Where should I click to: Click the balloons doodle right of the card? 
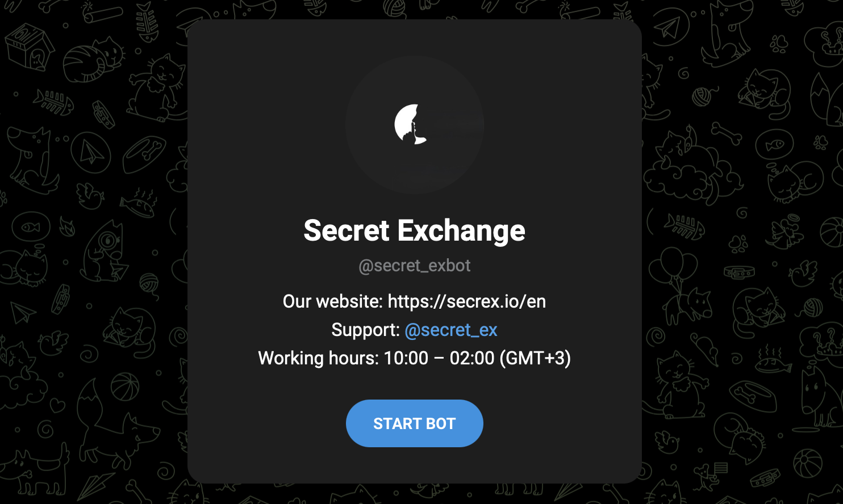click(x=673, y=267)
